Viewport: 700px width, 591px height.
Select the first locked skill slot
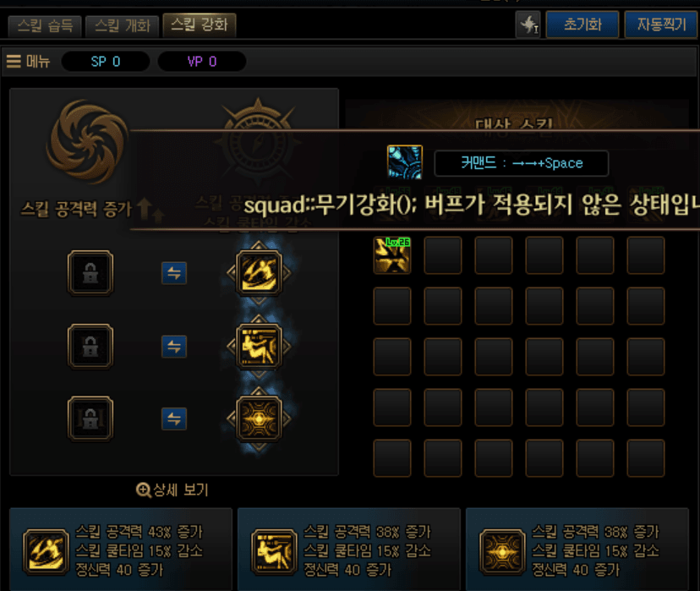(x=90, y=273)
